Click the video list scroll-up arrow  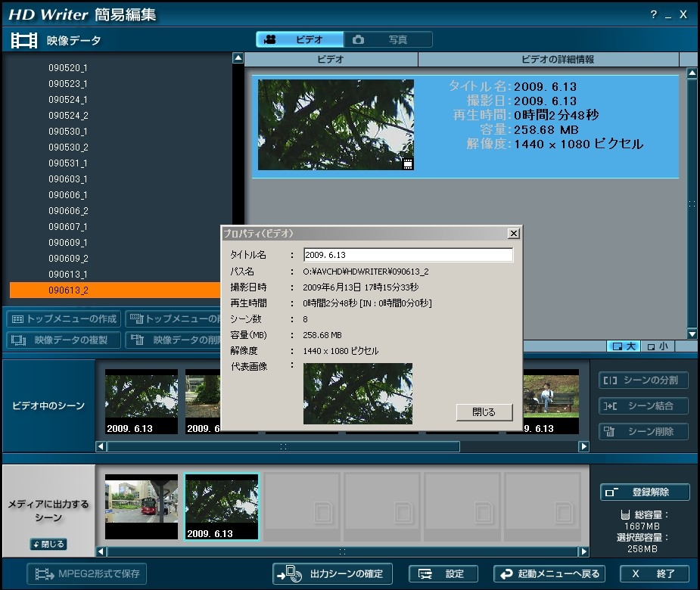coord(238,58)
